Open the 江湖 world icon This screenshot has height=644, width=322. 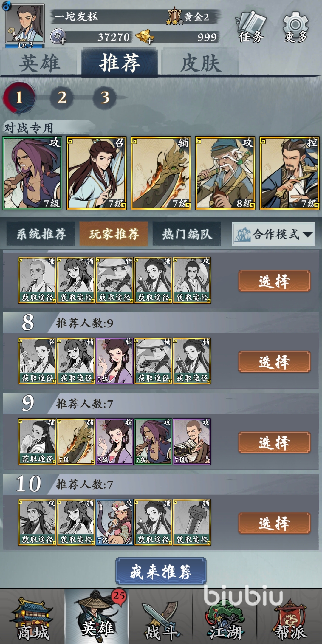[225, 617]
